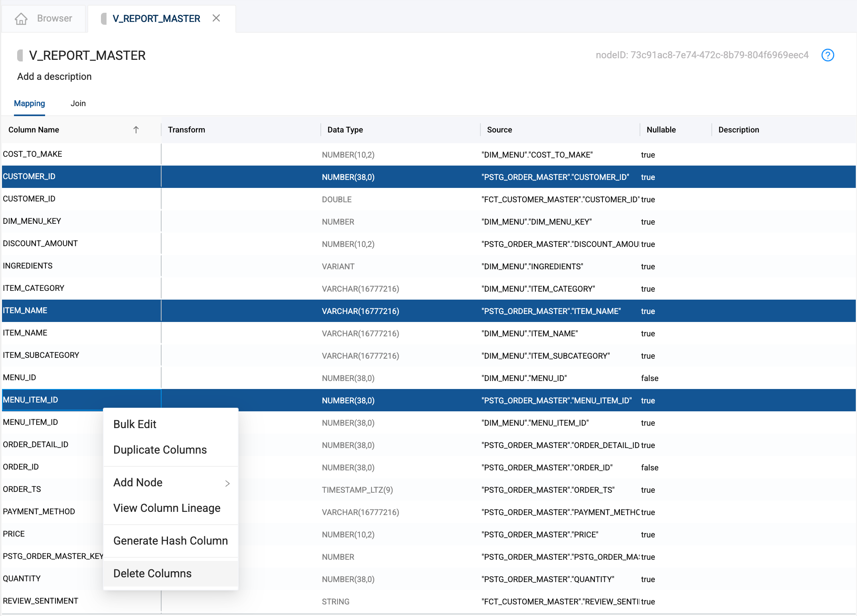Expand the Add Node submenu arrow
This screenshot has height=616, width=857.
pos(227,483)
